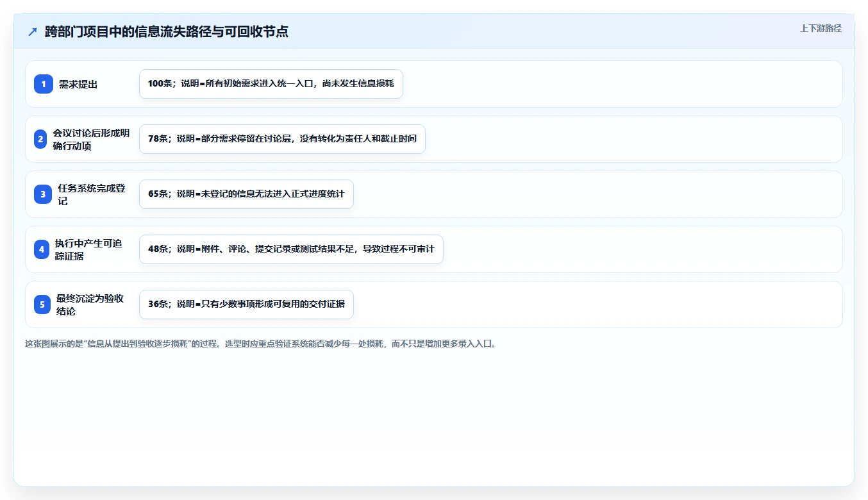Click the 需求提出 step label
Viewport: 868px width, 500px height.
(x=78, y=84)
